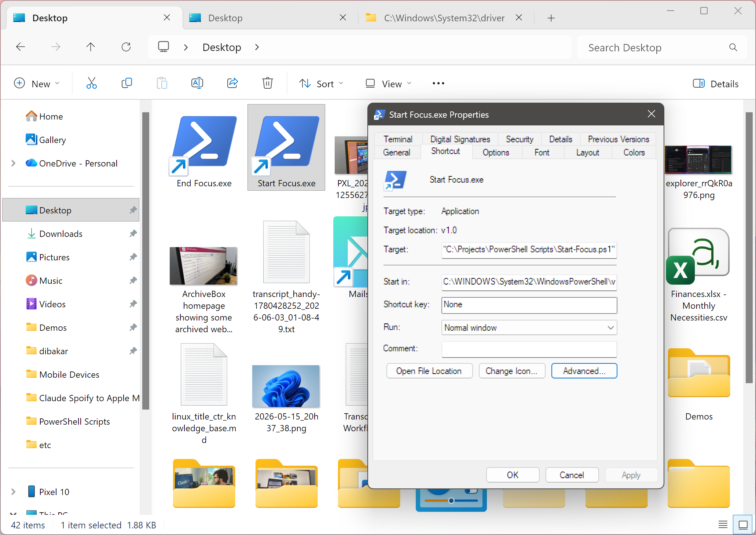Click the search magnifier icon
This screenshot has height=535, width=756.
tap(733, 47)
